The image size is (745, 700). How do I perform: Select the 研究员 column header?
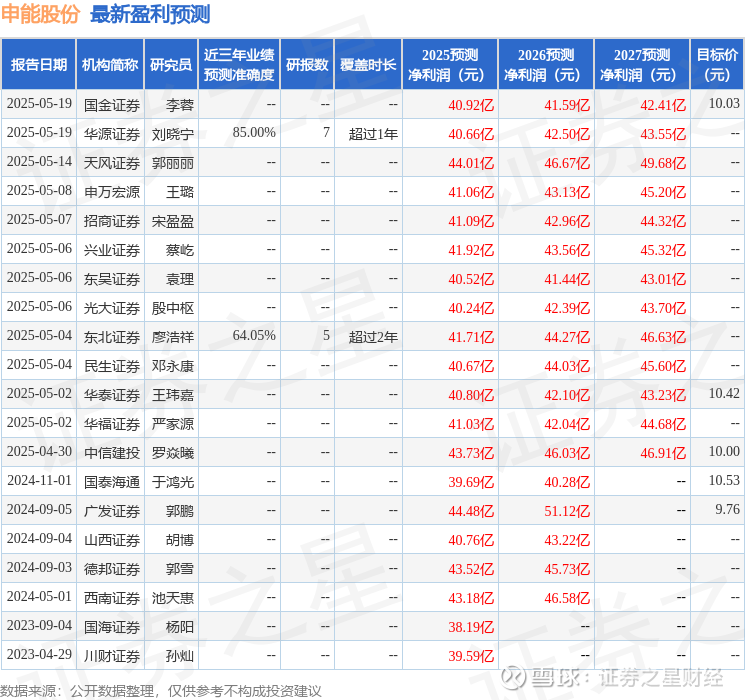coord(171,65)
